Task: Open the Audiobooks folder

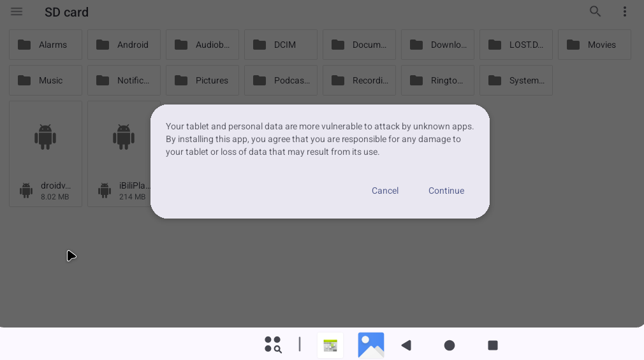Action: 203,45
